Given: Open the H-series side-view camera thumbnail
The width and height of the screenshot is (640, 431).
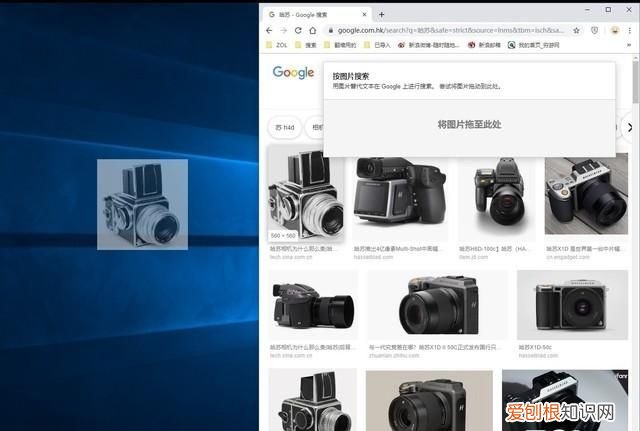Looking at the screenshot, I should (313, 305).
